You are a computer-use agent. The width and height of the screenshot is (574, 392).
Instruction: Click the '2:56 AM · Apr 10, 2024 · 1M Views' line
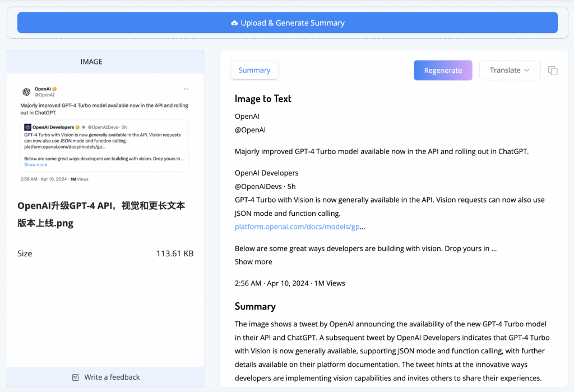[290, 283]
